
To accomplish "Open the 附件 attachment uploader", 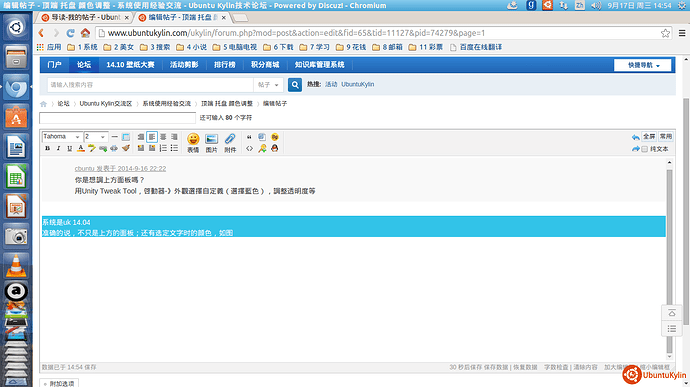I will [230, 143].
